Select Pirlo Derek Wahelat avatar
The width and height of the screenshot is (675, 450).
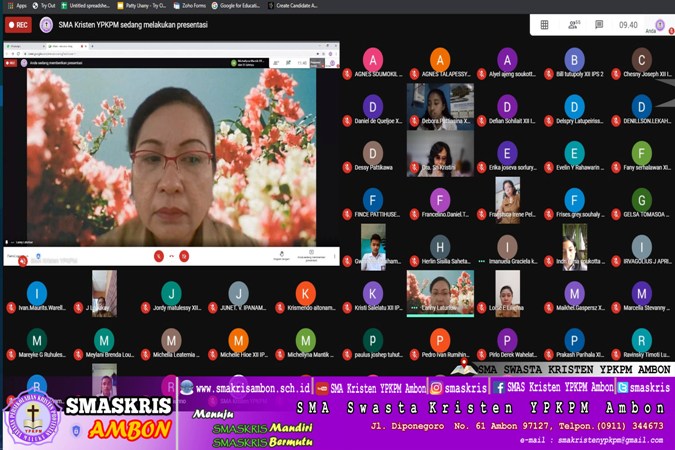click(507, 340)
